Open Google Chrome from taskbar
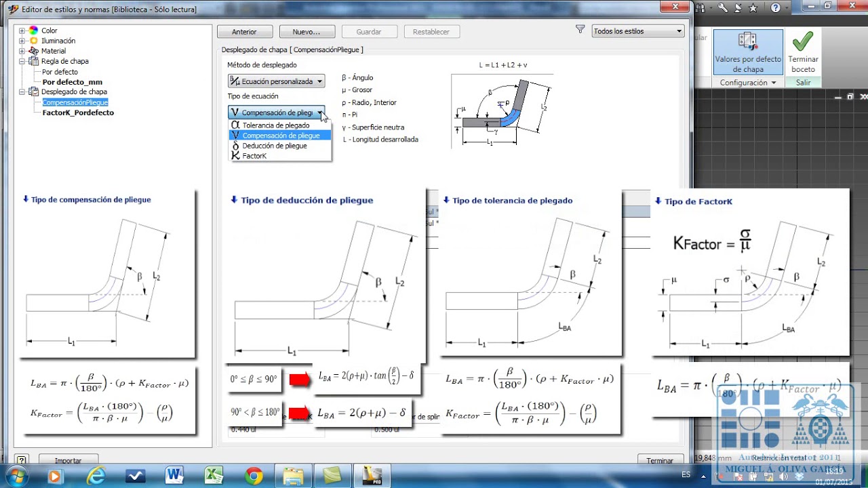This screenshot has height=488, width=868. click(x=254, y=476)
